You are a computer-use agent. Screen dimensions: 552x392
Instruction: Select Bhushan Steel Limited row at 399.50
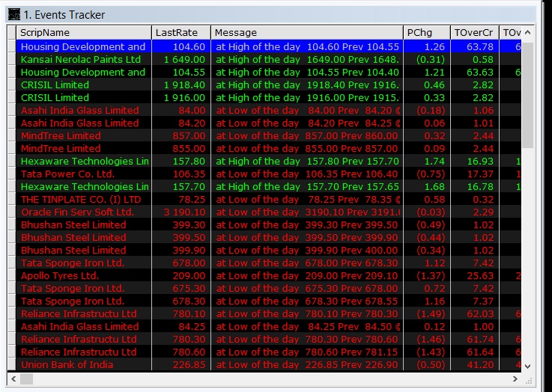pyautogui.click(x=268, y=237)
